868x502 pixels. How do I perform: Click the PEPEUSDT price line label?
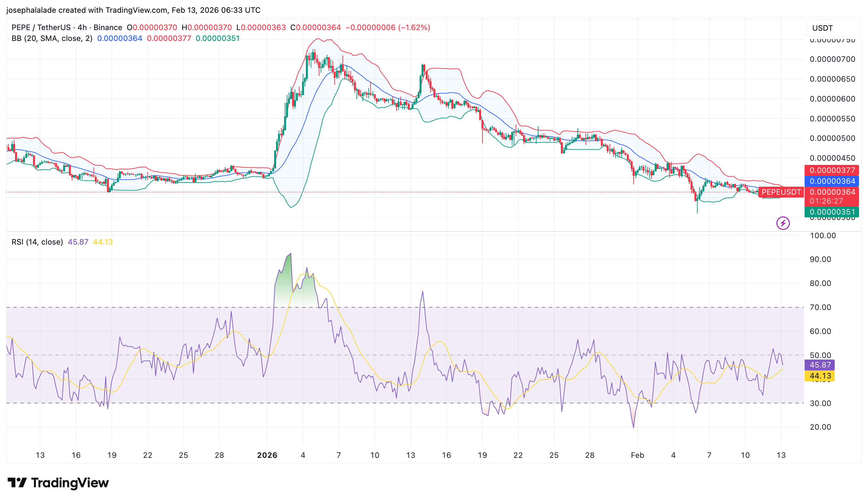click(x=781, y=192)
